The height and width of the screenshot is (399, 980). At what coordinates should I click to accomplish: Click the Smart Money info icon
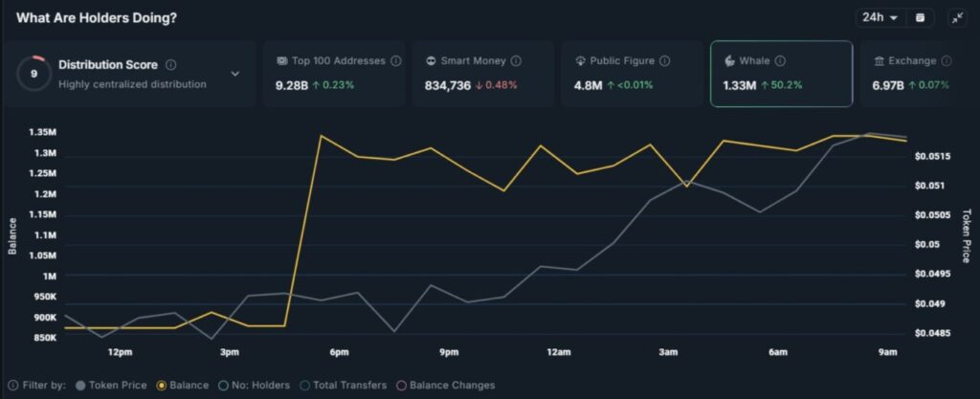tap(518, 60)
